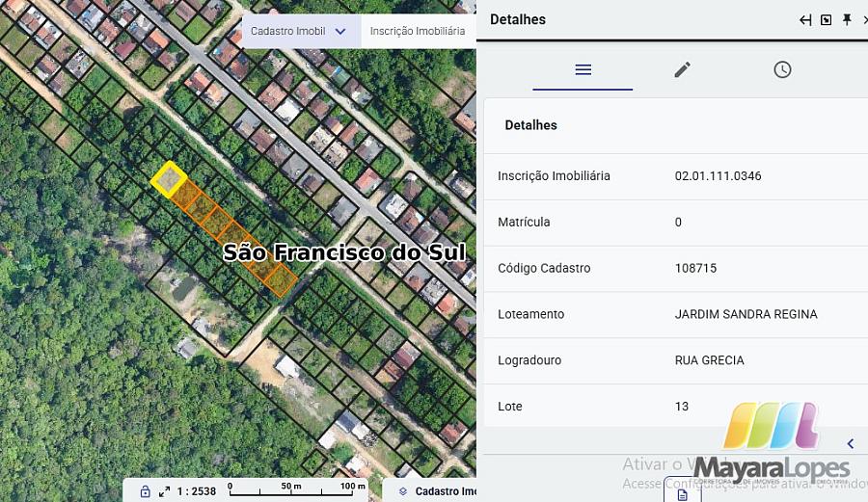This screenshot has height=502, width=868.
Task: Click the full extent arrows icon
Action: pyautogui.click(x=164, y=491)
